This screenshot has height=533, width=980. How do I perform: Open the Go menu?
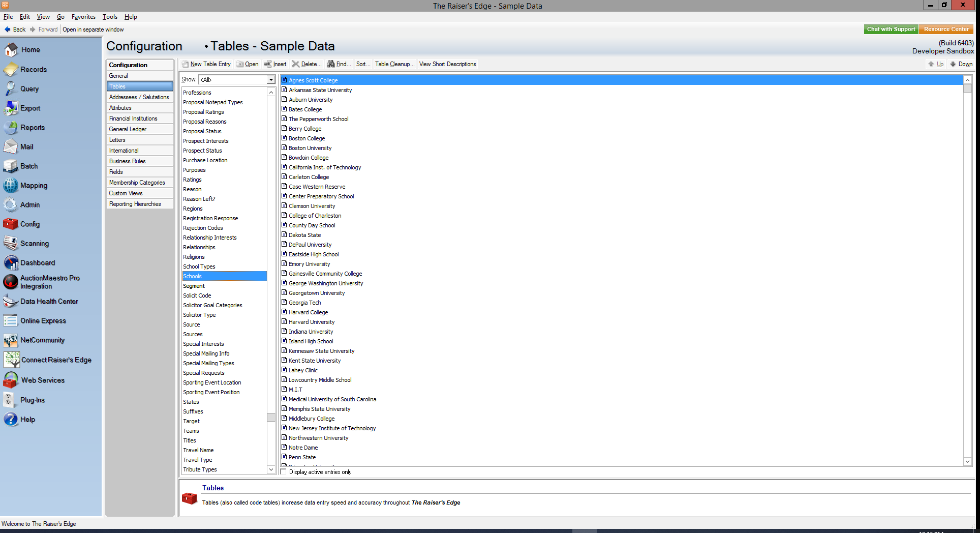61,17
